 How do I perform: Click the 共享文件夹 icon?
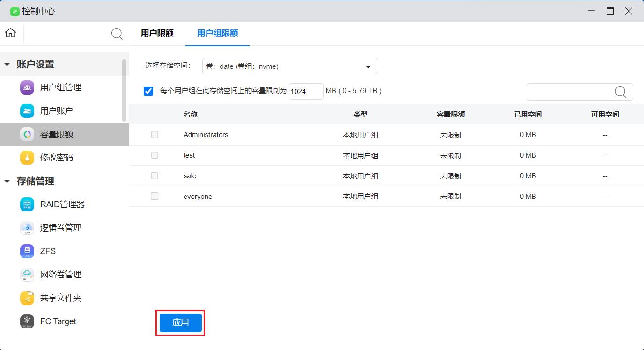pyautogui.click(x=27, y=298)
